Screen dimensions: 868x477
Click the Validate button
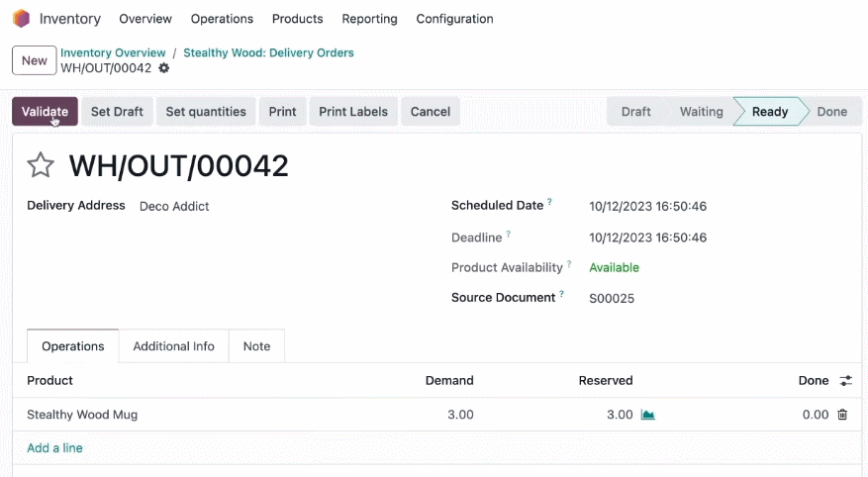[x=45, y=111]
